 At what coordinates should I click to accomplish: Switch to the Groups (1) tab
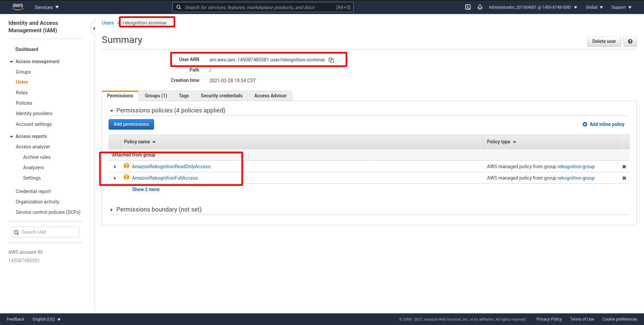pos(156,96)
